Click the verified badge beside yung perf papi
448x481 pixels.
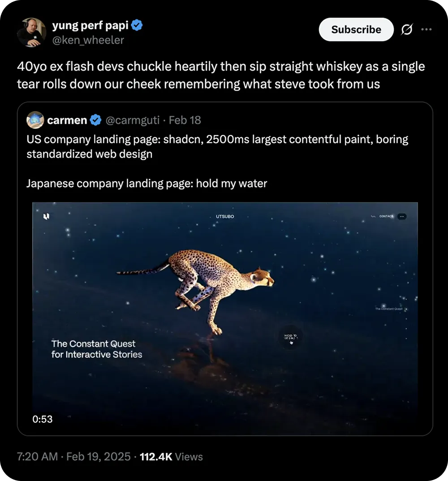137,26
